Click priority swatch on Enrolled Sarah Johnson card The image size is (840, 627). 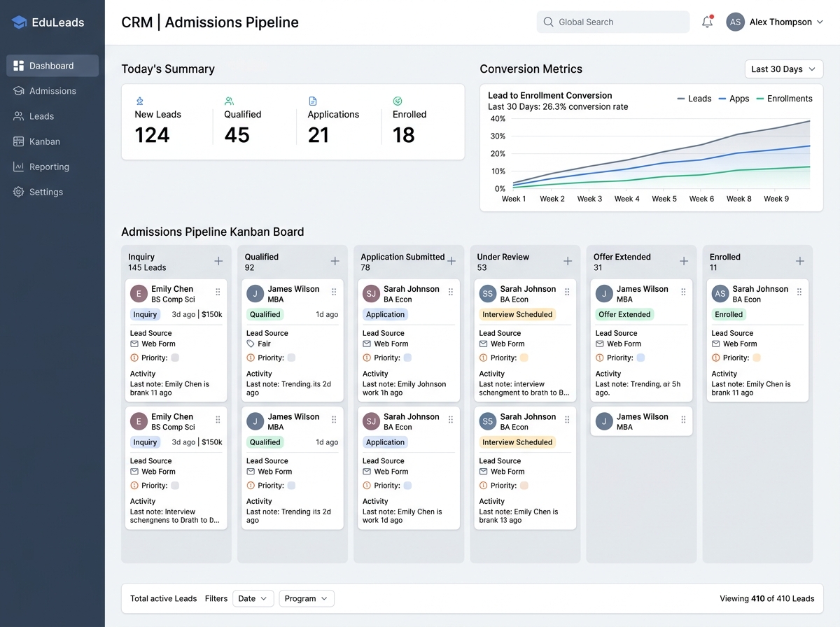point(757,358)
